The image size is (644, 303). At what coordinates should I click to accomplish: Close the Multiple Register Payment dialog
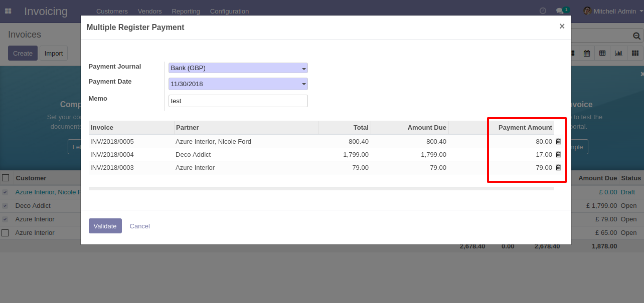pyautogui.click(x=562, y=27)
